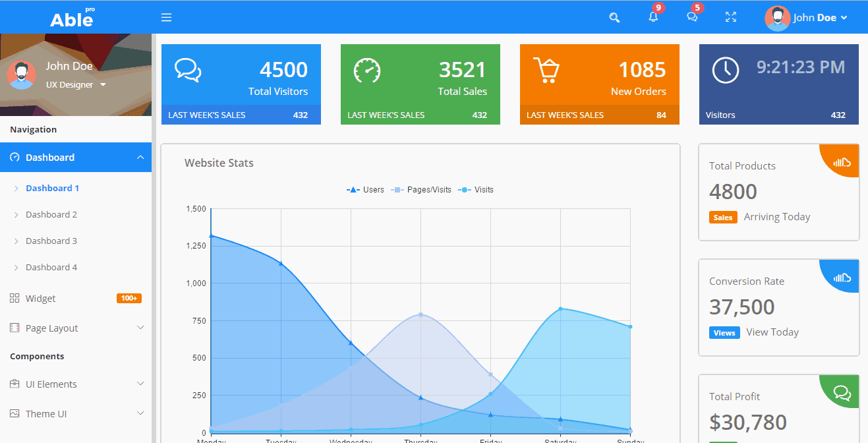The height and width of the screenshot is (443, 868).
Task: Open the messages chat icon with 5 badge
Action: pyautogui.click(x=692, y=18)
